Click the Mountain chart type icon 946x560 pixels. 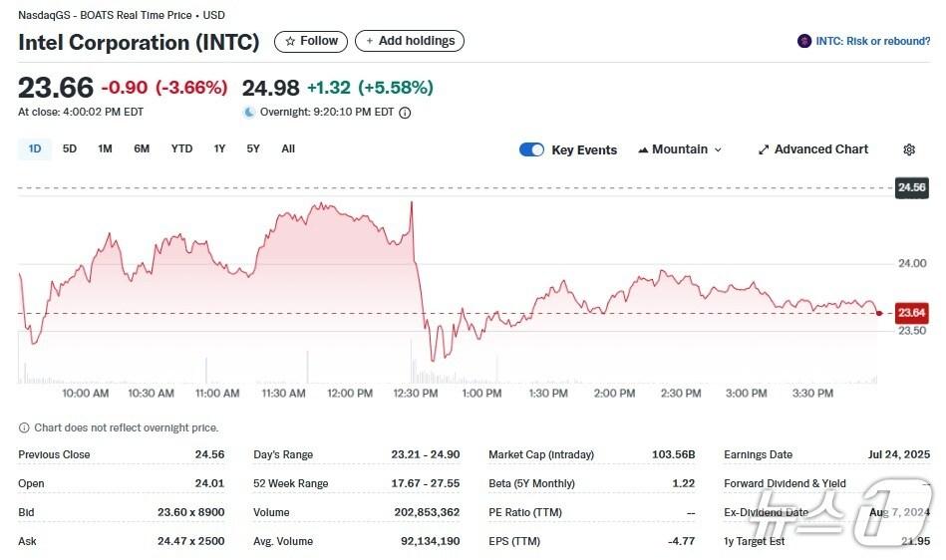[642, 149]
